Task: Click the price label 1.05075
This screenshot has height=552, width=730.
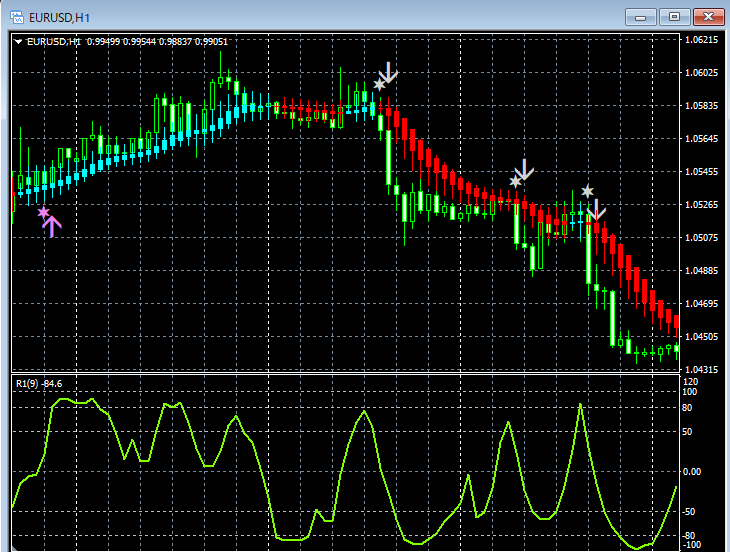Action: (x=701, y=238)
